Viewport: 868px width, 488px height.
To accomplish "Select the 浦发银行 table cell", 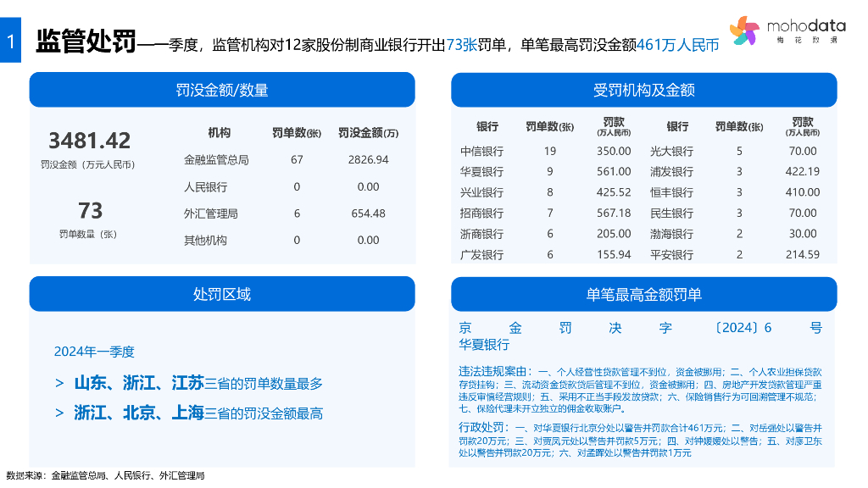I will pyautogui.click(x=671, y=171).
